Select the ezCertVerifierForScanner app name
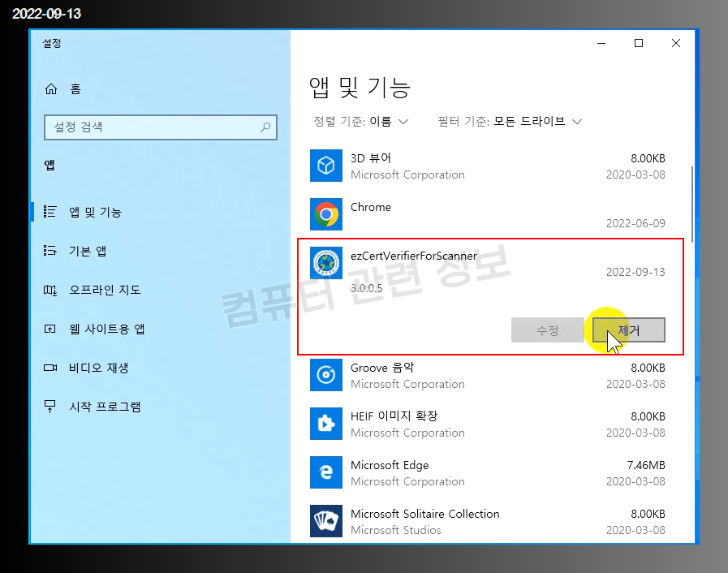Image resolution: width=728 pixels, height=573 pixels. [x=414, y=256]
